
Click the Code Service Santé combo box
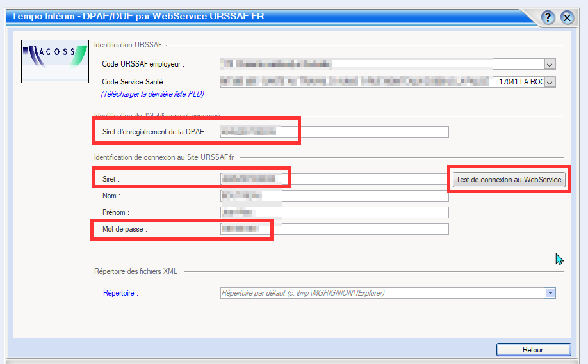[x=388, y=82]
